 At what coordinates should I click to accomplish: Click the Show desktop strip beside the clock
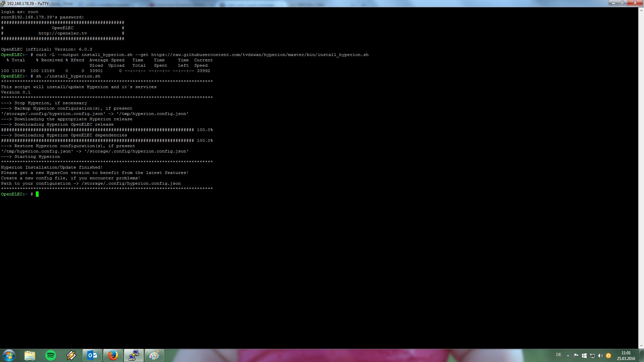click(x=641, y=355)
